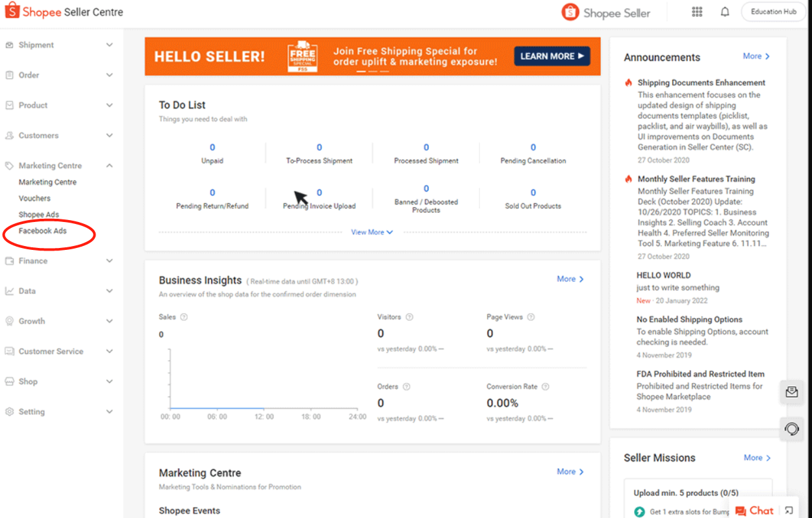812x518 pixels.
Task: Click the headset support icon on right edge
Action: 792,429
